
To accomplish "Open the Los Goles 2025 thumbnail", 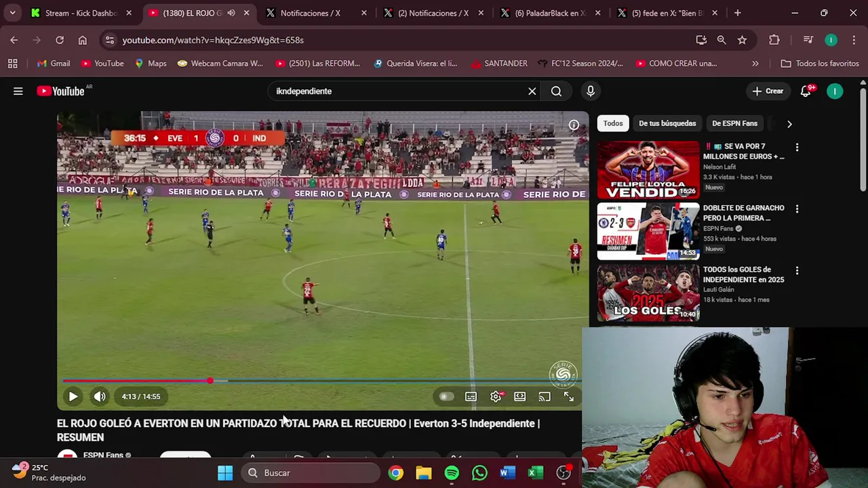I will coord(648,293).
